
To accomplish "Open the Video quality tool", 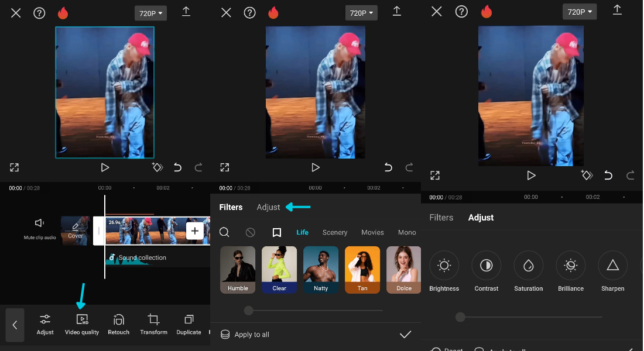I will click(82, 325).
